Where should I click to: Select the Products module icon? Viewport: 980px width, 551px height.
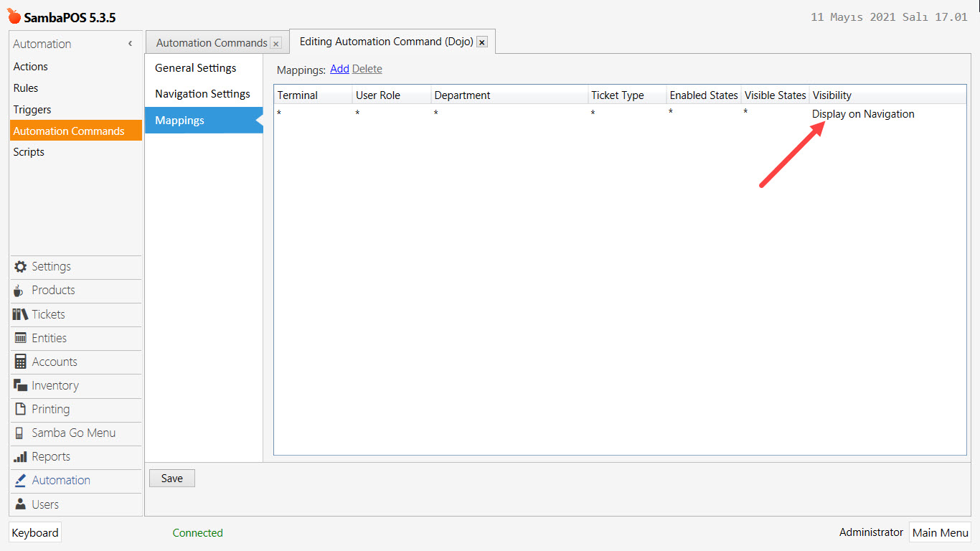[19, 291]
